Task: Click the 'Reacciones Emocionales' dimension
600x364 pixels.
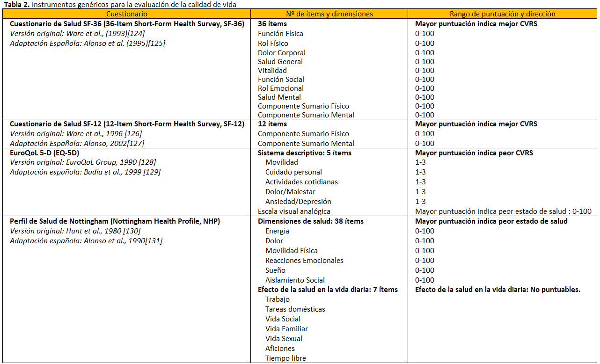Action: click(x=304, y=261)
